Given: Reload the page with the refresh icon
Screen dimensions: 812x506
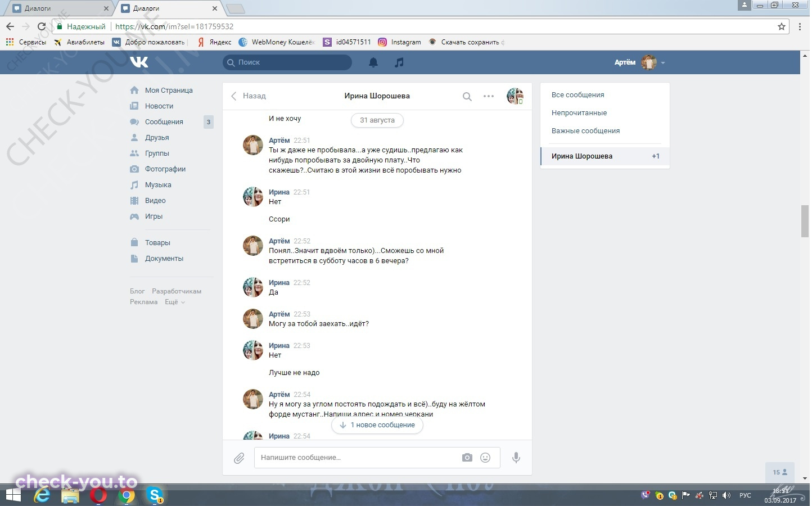Looking at the screenshot, I should [41, 26].
